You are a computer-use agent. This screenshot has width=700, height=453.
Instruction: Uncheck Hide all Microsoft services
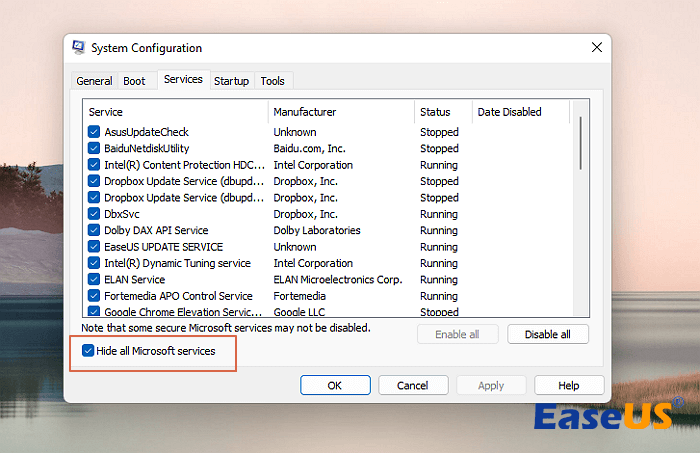point(89,351)
